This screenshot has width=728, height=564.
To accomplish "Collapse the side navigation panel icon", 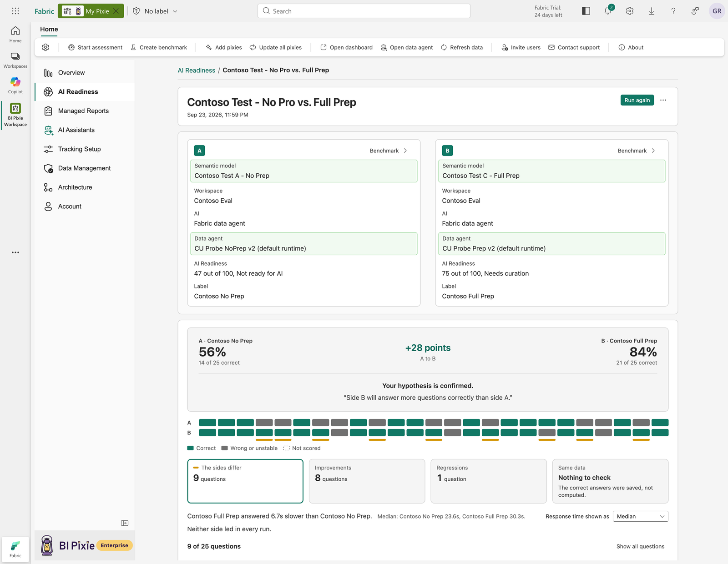I will 125,523.
